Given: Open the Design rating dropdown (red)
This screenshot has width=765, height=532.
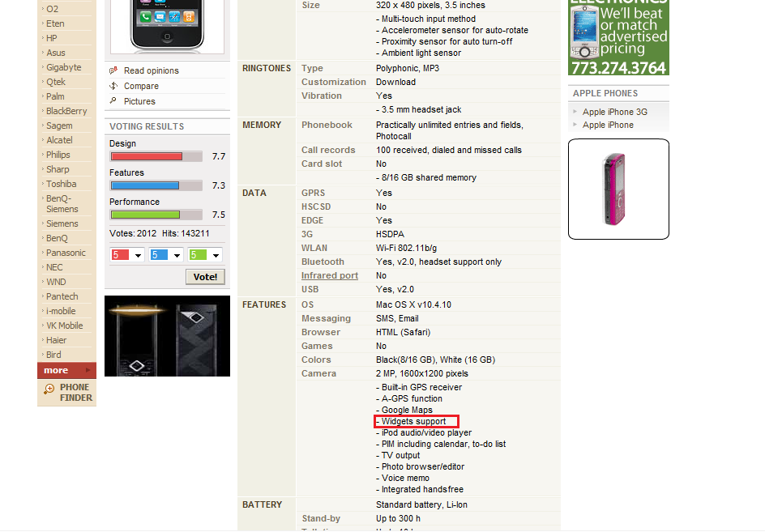Looking at the screenshot, I should 127,255.
